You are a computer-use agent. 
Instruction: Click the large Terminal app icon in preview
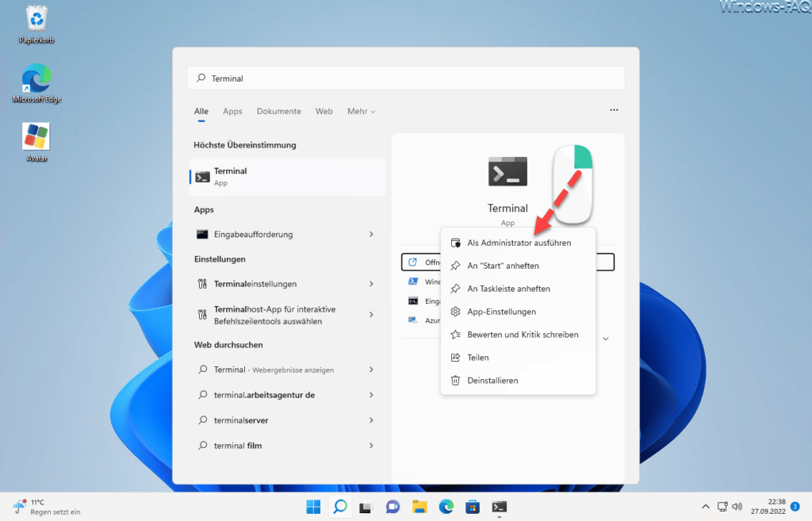[x=507, y=171]
